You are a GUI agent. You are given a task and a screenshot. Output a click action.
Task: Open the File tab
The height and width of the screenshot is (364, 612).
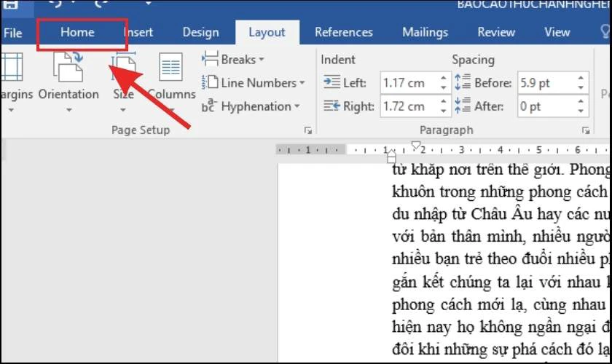point(12,33)
